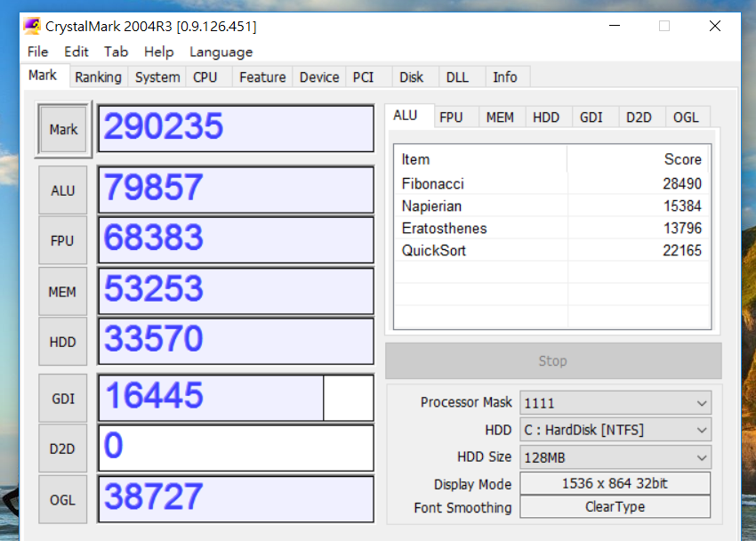756x541 pixels.
Task: Click the OGL score 38727
Action: pos(236,499)
